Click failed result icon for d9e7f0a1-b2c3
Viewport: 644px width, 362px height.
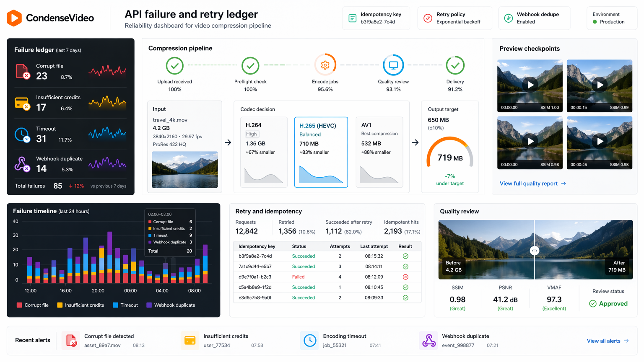tap(405, 277)
